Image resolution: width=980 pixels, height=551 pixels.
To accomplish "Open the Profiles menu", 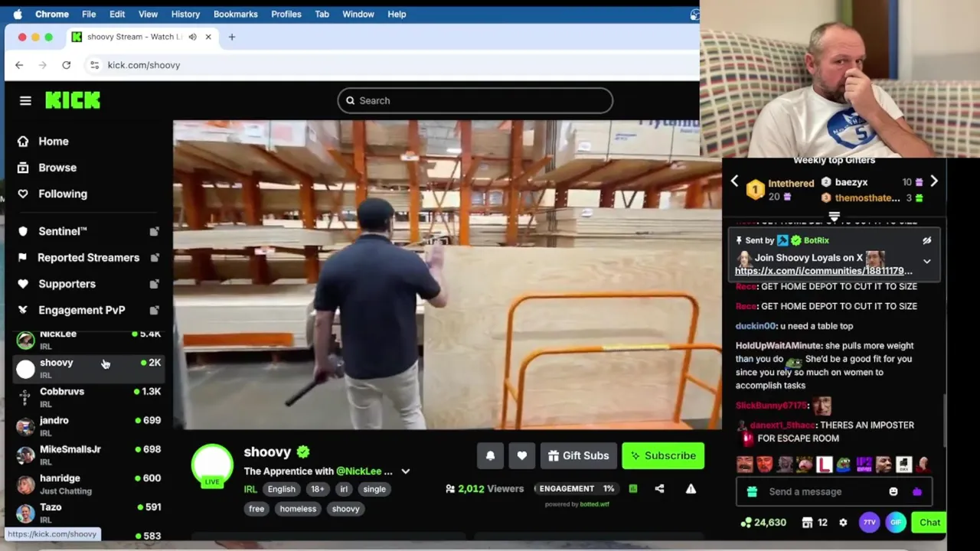I will point(286,14).
